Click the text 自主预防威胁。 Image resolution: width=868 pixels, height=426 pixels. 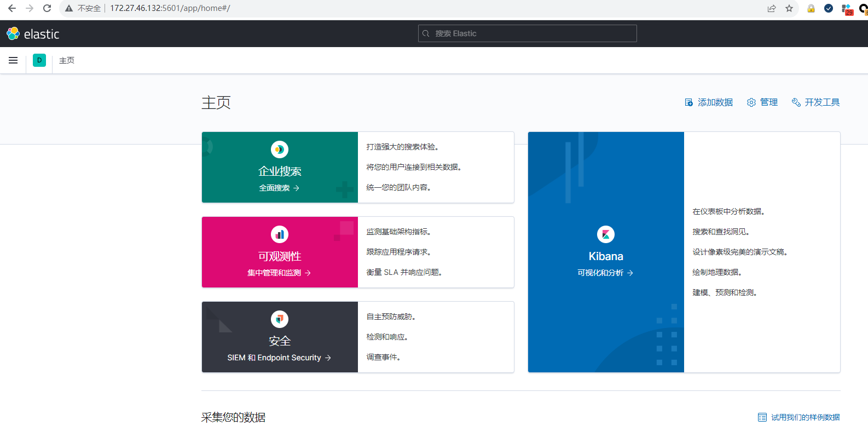click(x=391, y=316)
